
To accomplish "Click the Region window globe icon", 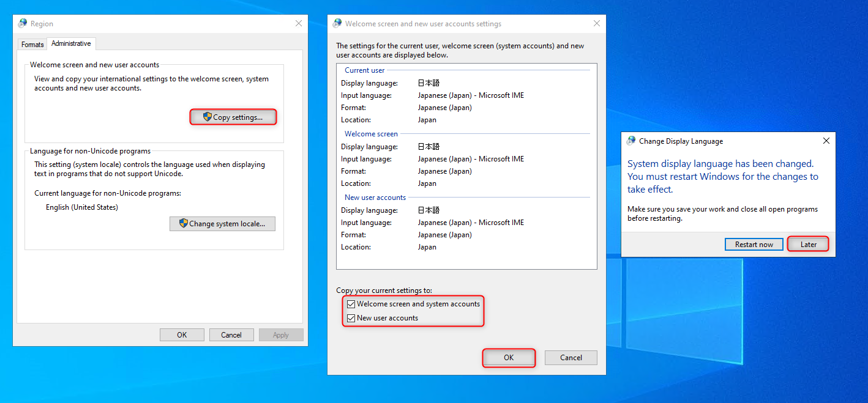I will point(23,24).
